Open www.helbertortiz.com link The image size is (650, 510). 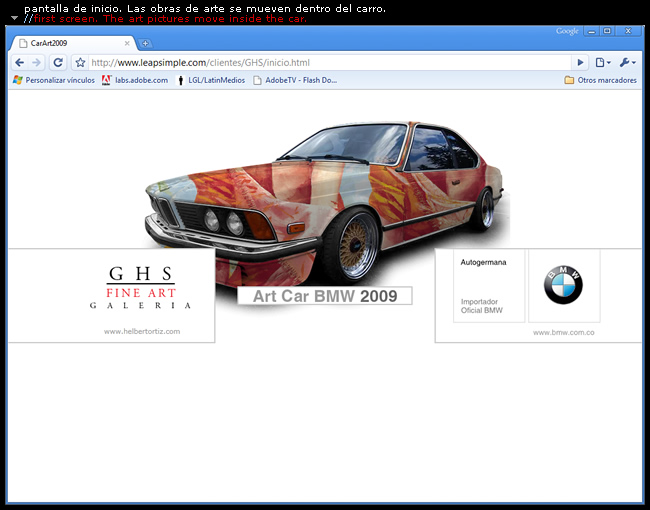[x=141, y=331]
